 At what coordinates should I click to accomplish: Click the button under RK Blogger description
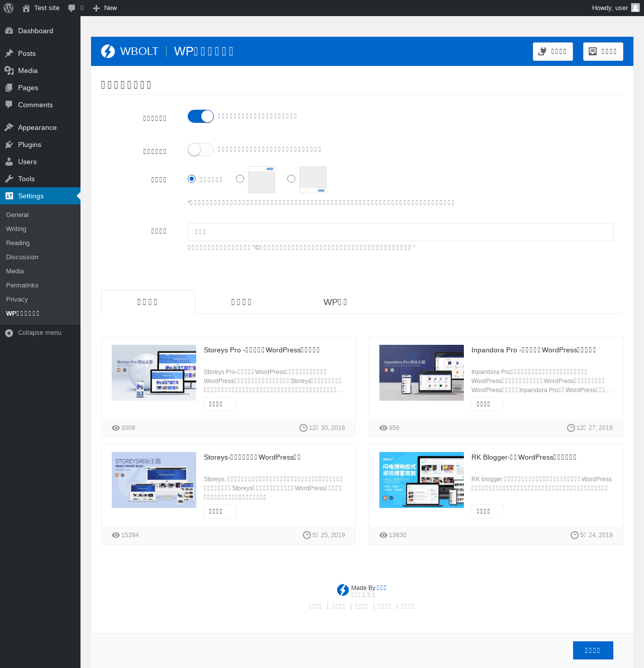coord(488,511)
